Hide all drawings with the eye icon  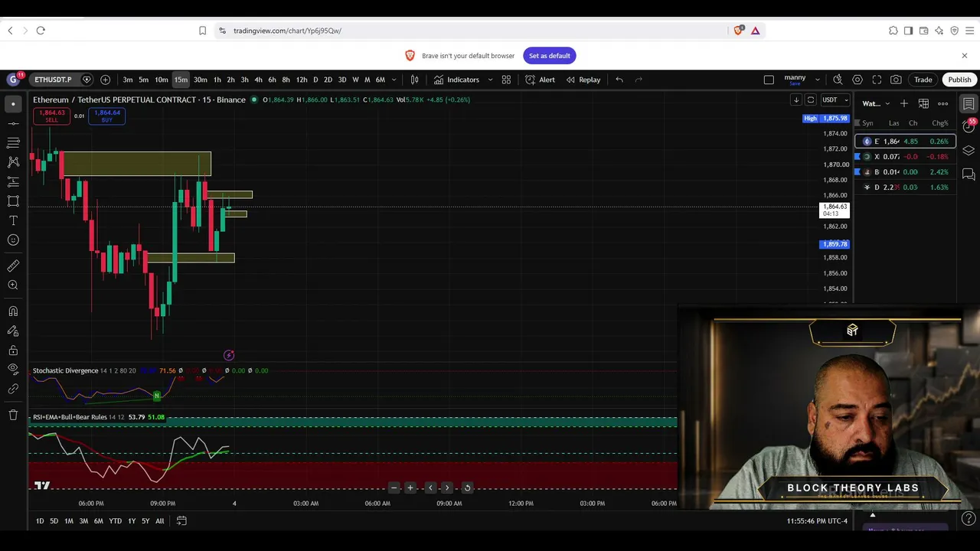(x=13, y=370)
